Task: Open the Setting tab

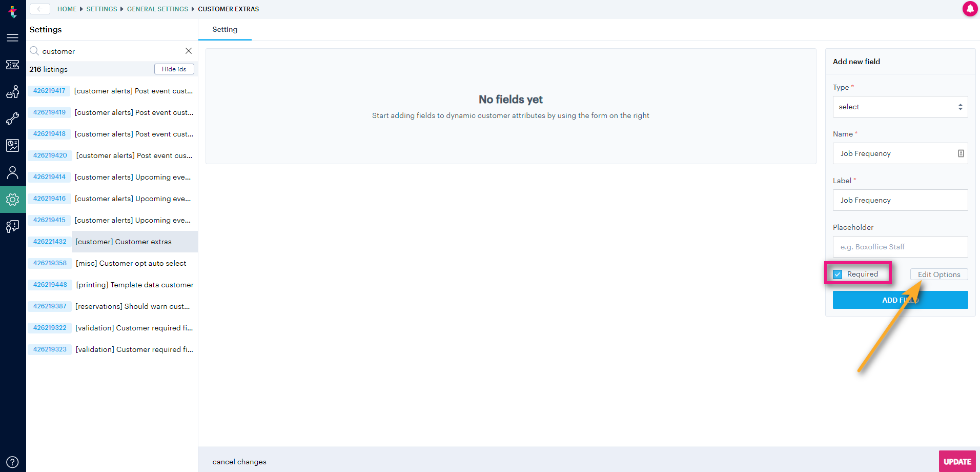Action: [x=225, y=30]
